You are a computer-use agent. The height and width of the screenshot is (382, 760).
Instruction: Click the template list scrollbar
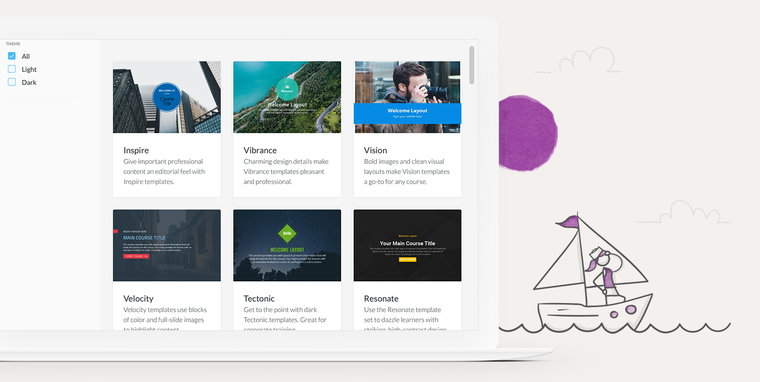(472, 65)
